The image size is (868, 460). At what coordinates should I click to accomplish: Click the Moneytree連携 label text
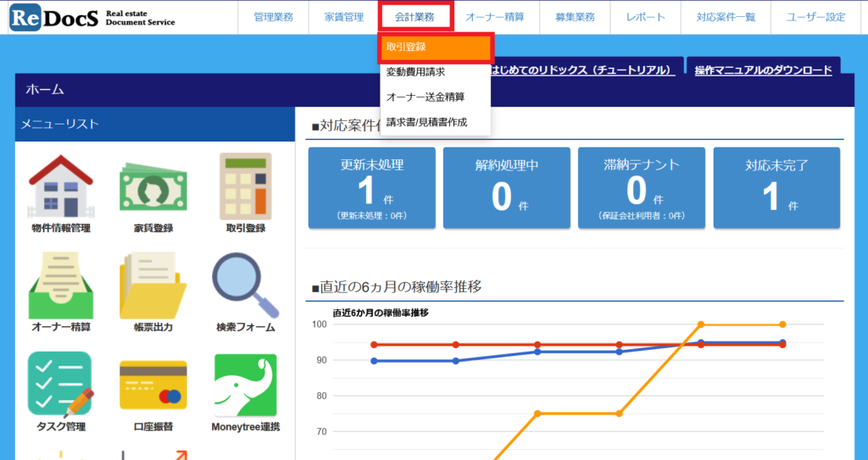point(246,427)
